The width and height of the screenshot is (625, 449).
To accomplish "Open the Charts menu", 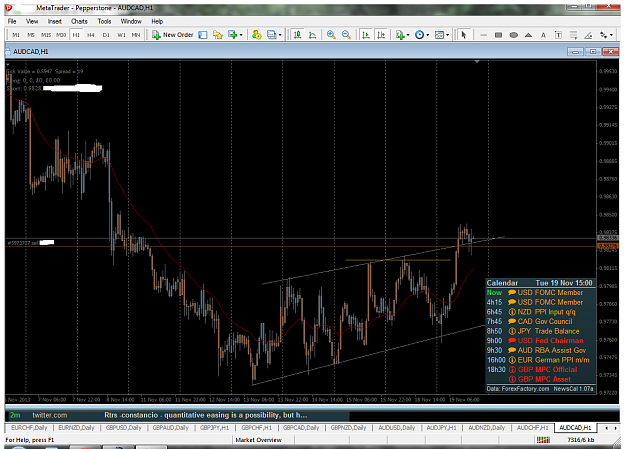I will click(79, 22).
